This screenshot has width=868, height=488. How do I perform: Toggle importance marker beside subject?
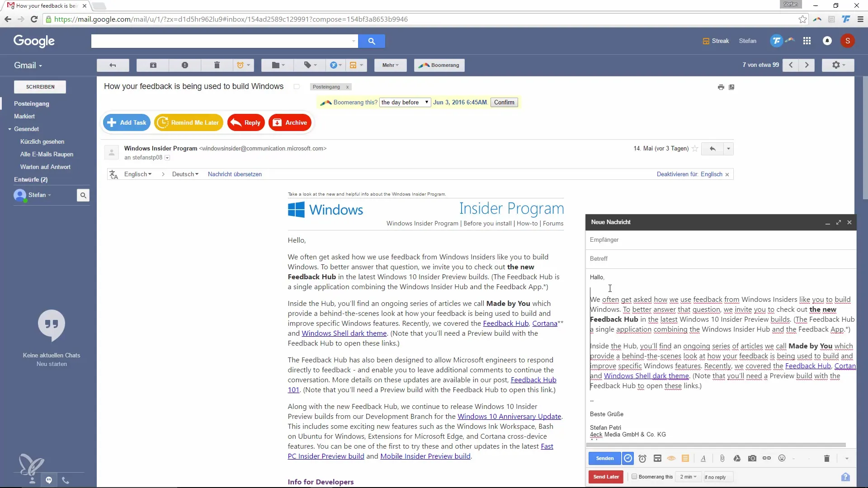pos(297,87)
